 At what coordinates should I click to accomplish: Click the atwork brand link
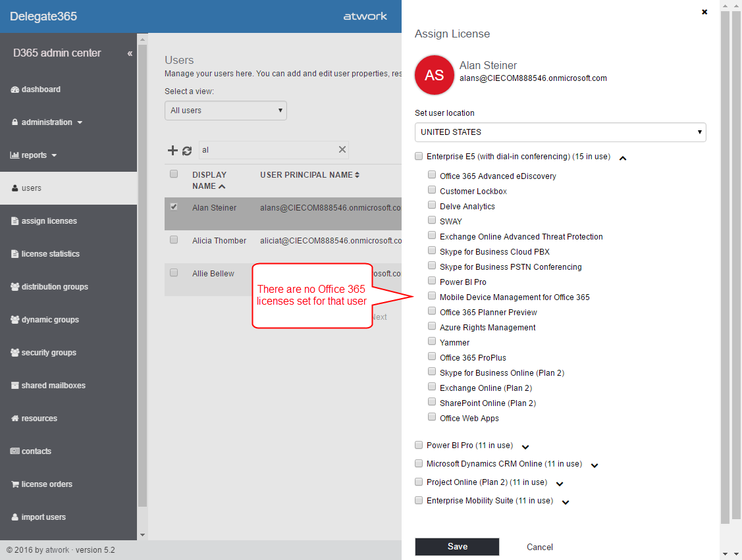[365, 16]
